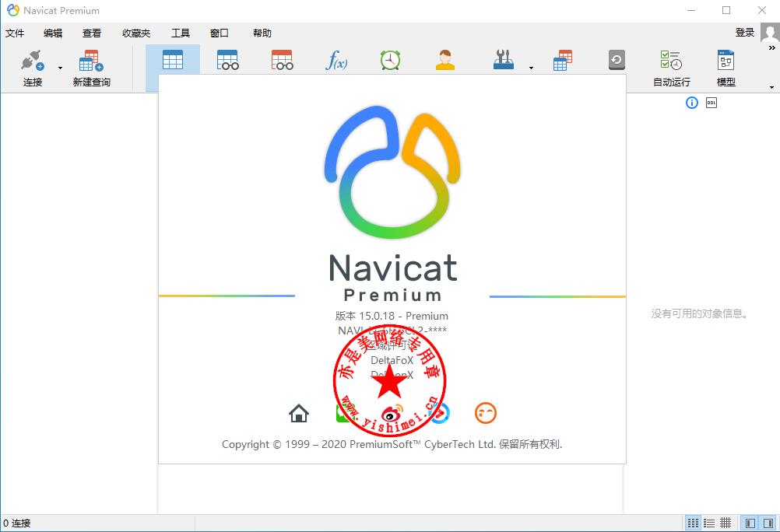This screenshot has height=532, width=780.
Task: Show the DDL pane
Action: [x=711, y=103]
